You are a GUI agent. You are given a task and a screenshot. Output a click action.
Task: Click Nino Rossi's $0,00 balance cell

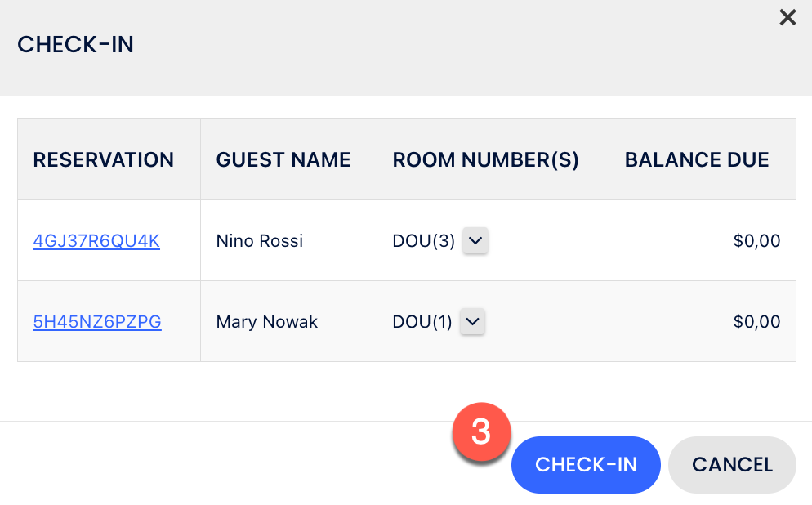(756, 241)
